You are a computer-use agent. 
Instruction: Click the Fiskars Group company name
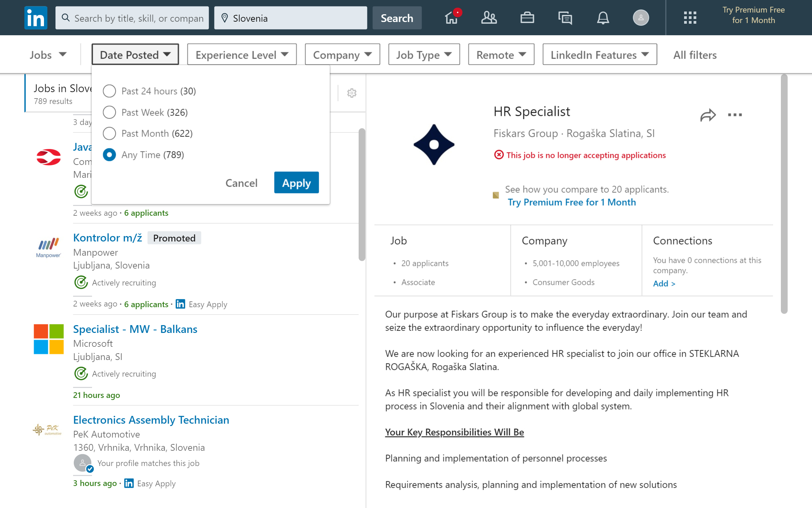pos(525,133)
